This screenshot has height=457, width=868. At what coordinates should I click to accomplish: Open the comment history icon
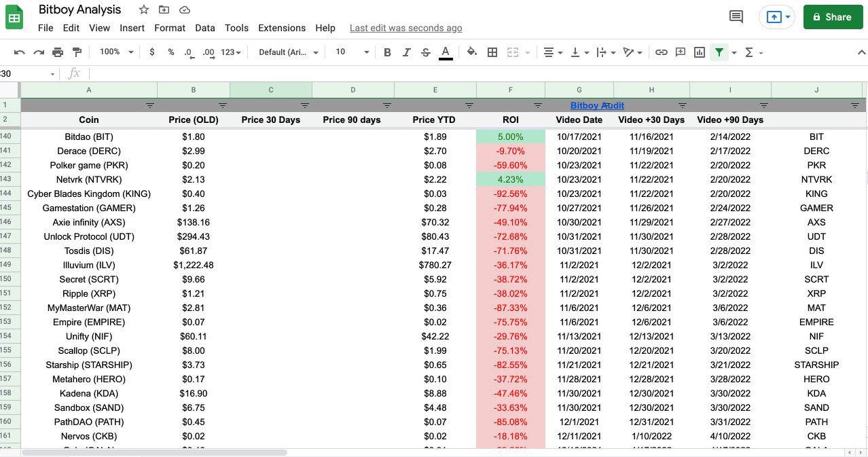(736, 17)
